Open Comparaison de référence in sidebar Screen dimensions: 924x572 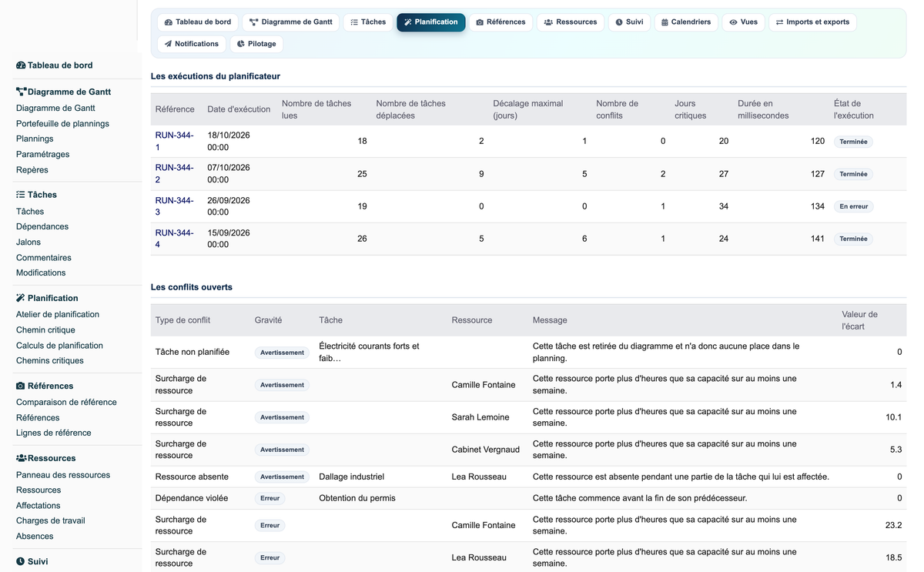66,402
